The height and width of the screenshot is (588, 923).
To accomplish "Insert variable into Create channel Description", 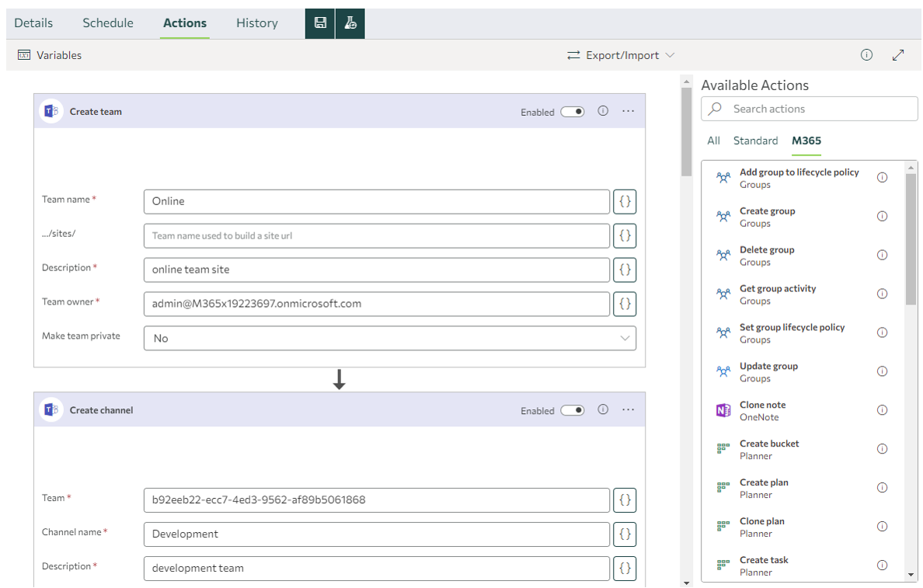I will coord(625,568).
